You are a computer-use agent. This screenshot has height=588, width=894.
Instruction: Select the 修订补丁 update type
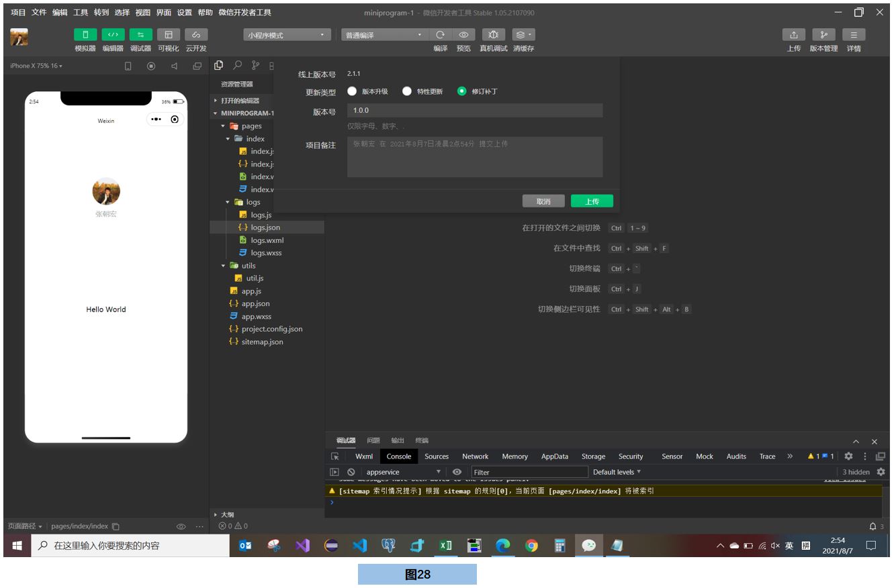[x=461, y=91]
